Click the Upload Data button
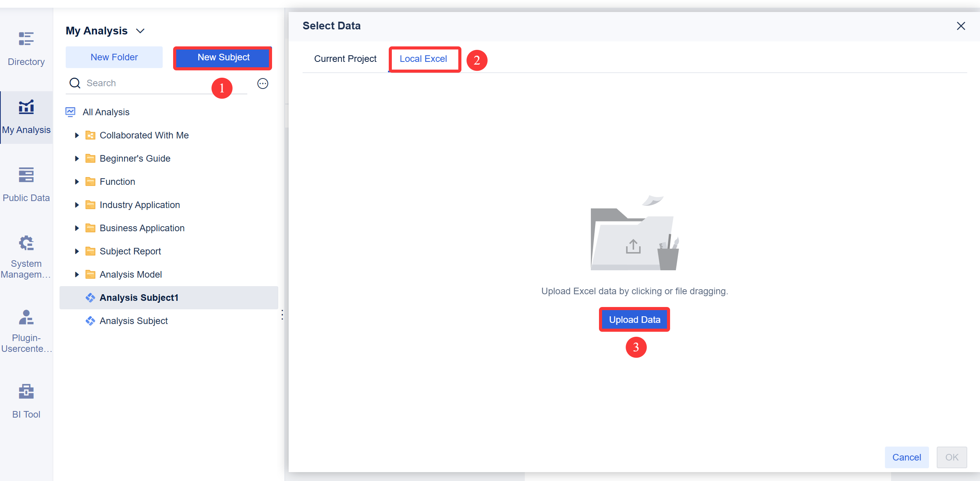Image resolution: width=980 pixels, height=481 pixels. click(x=634, y=319)
